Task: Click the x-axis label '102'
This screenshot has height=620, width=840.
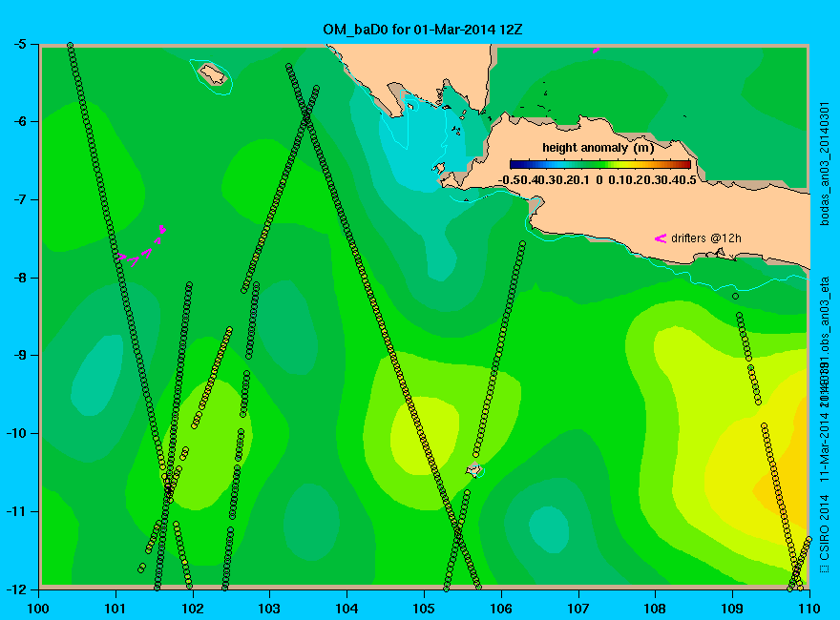Action: tap(192, 609)
